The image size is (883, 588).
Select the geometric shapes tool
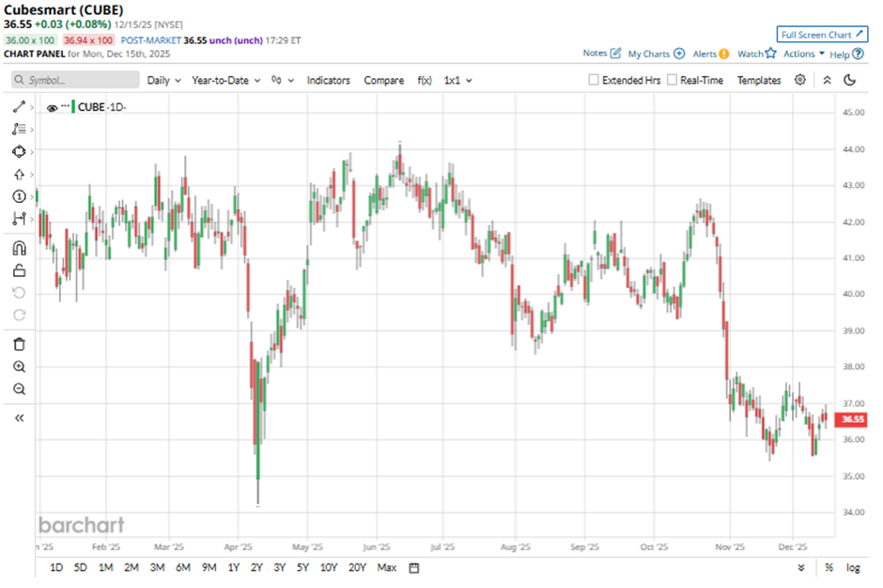point(19,151)
